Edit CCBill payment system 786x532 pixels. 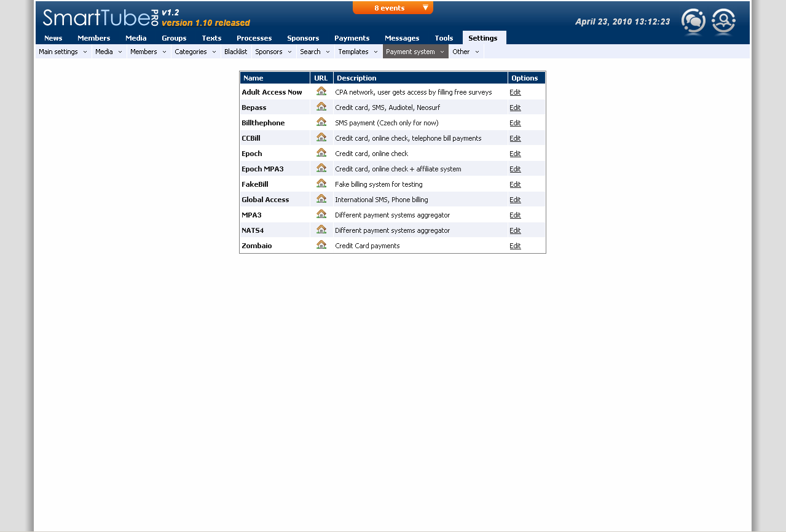click(x=515, y=138)
